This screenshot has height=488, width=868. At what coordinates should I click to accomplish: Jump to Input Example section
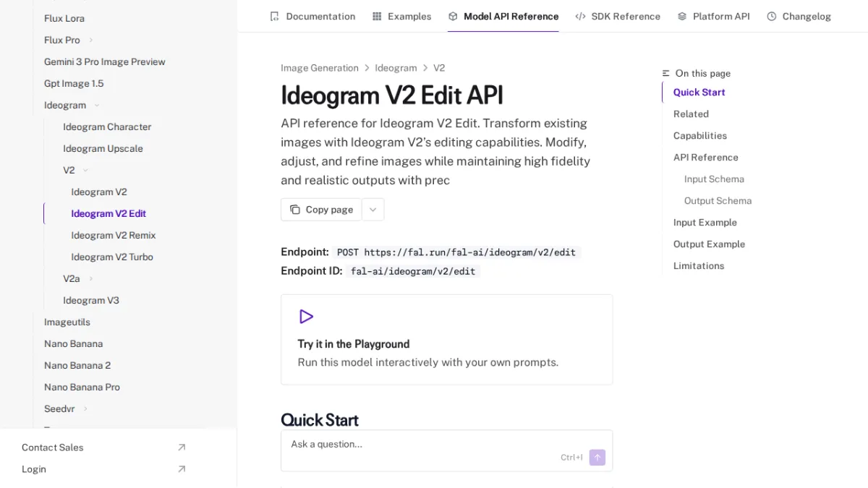tap(705, 222)
